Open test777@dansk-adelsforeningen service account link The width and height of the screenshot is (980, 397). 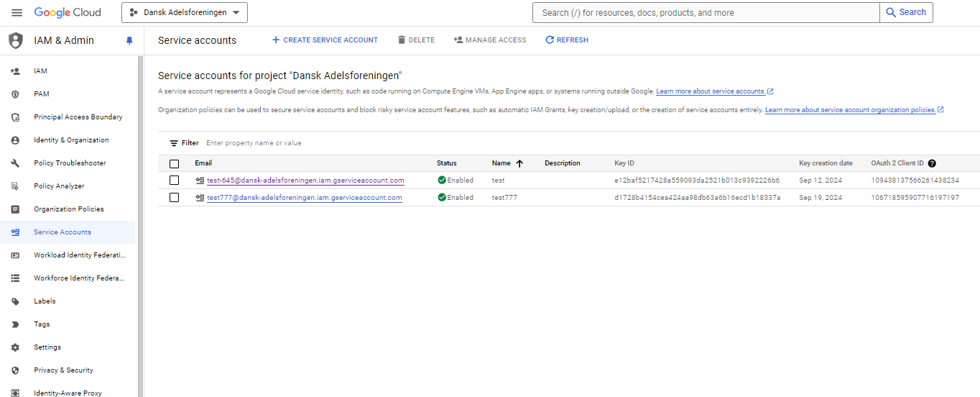[x=305, y=198]
